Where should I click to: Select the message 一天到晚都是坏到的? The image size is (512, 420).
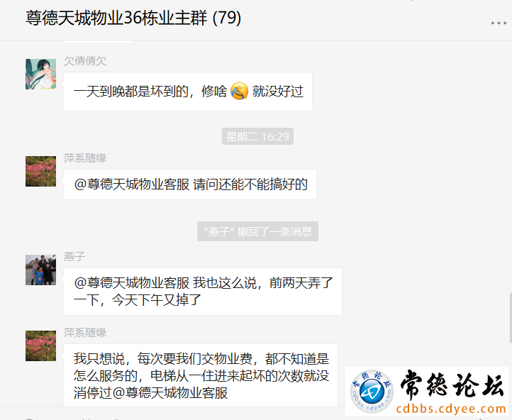point(188,92)
